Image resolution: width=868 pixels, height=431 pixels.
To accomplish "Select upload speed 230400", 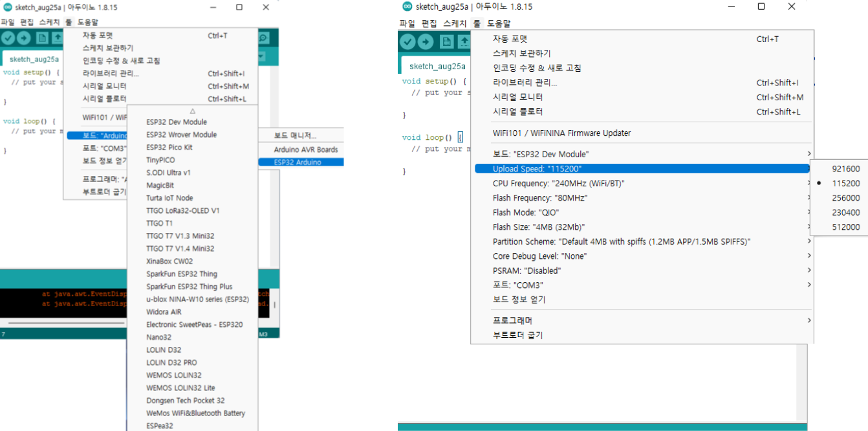I will [846, 212].
